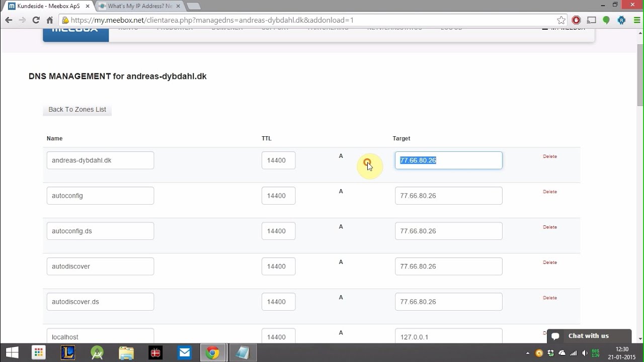Click the autodiscover name field
This screenshot has width=644, height=362.
click(100, 266)
